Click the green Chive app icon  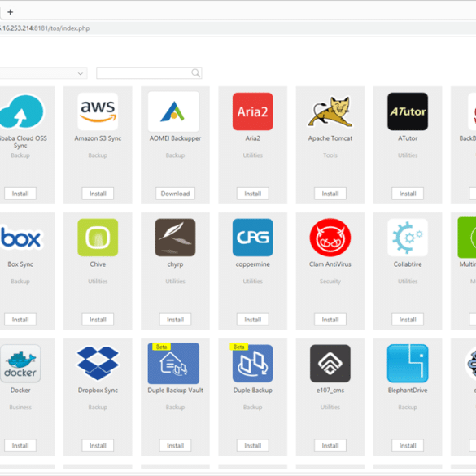point(98,238)
